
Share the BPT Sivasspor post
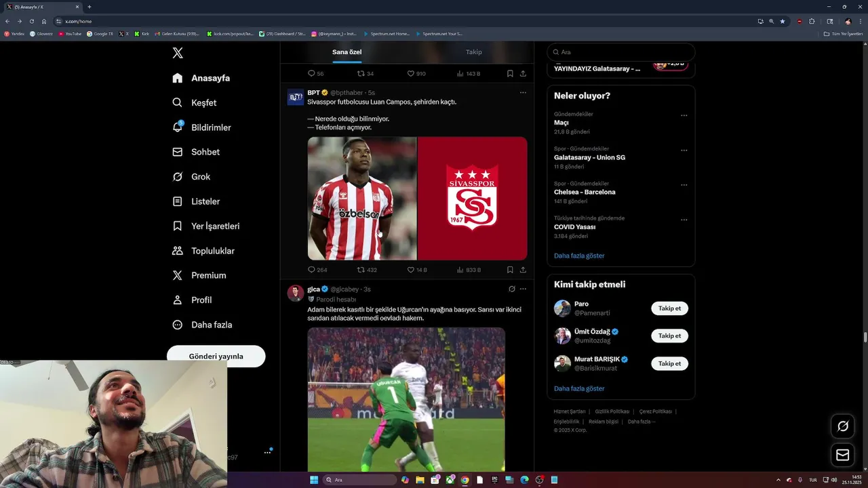(523, 270)
